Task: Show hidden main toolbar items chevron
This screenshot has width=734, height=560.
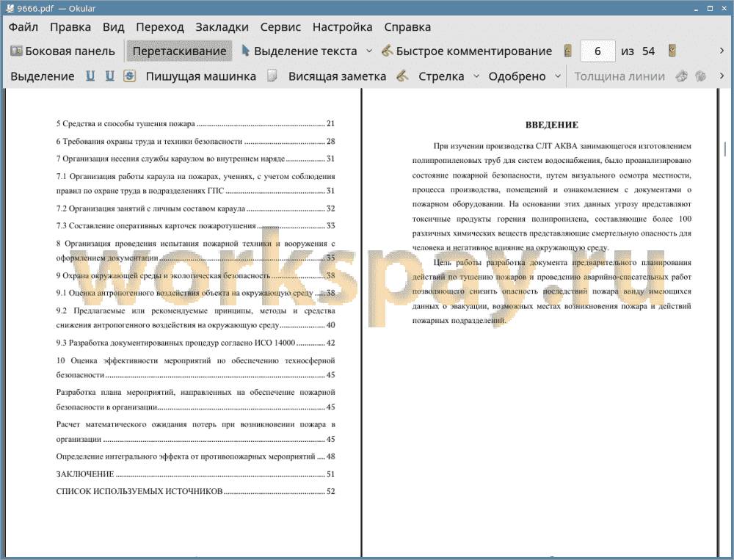Action: (722, 51)
